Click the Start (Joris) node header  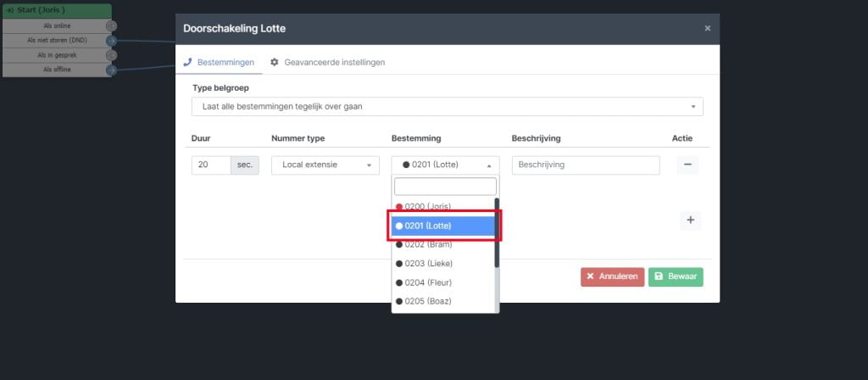(x=57, y=10)
